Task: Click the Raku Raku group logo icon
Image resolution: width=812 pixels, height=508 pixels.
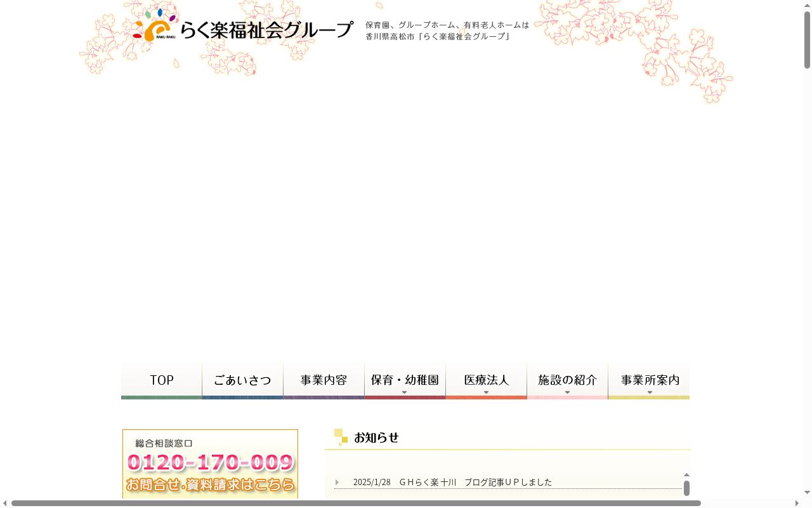Action: pyautogui.click(x=154, y=25)
